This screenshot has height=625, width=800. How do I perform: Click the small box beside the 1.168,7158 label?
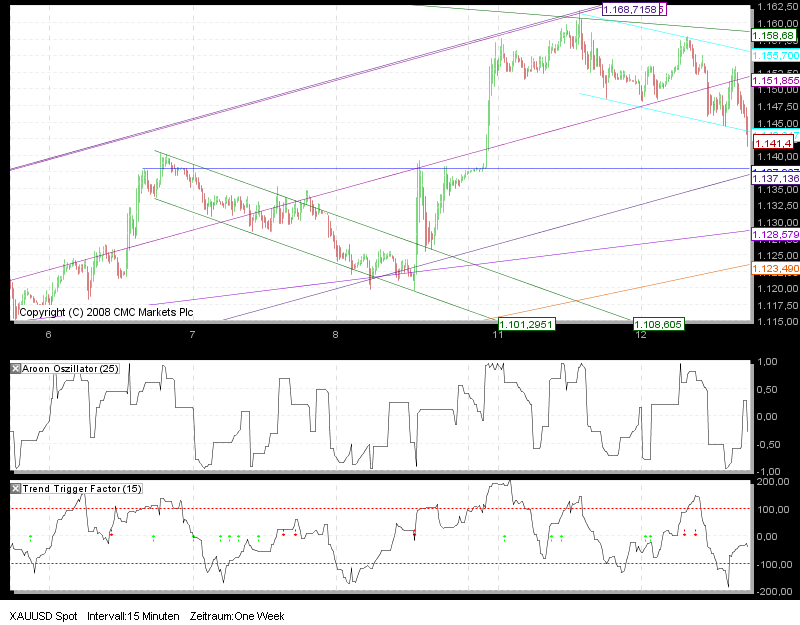tap(664, 9)
